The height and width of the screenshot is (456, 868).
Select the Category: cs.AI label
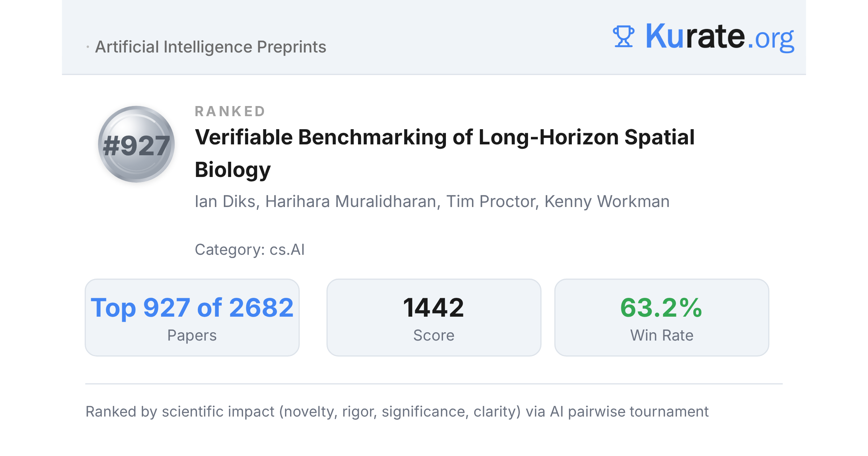point(250,249)
